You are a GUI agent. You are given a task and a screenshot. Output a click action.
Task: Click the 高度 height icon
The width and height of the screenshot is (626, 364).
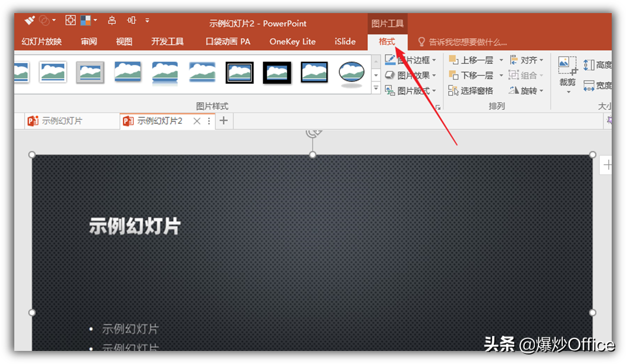[x=589, y=65]
